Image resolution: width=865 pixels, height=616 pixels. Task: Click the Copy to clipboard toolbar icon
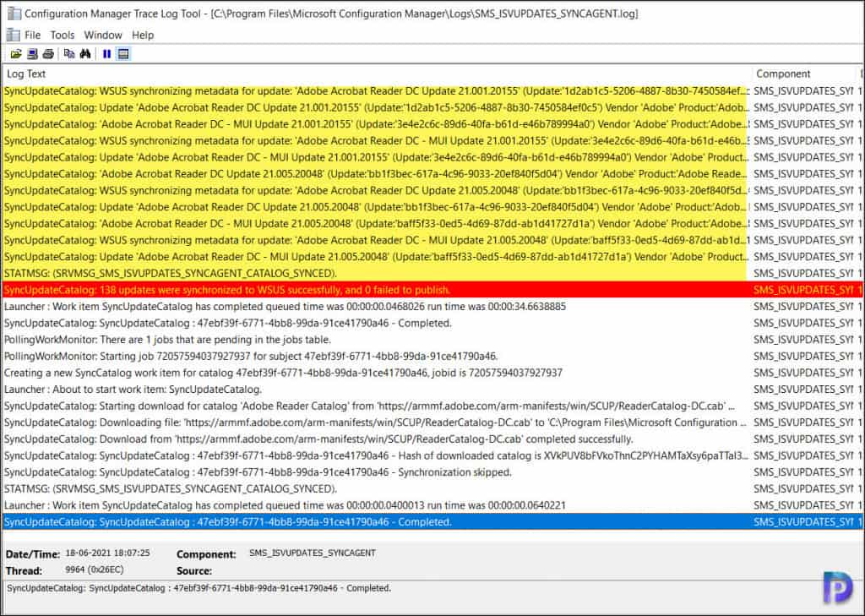point(69,53)
